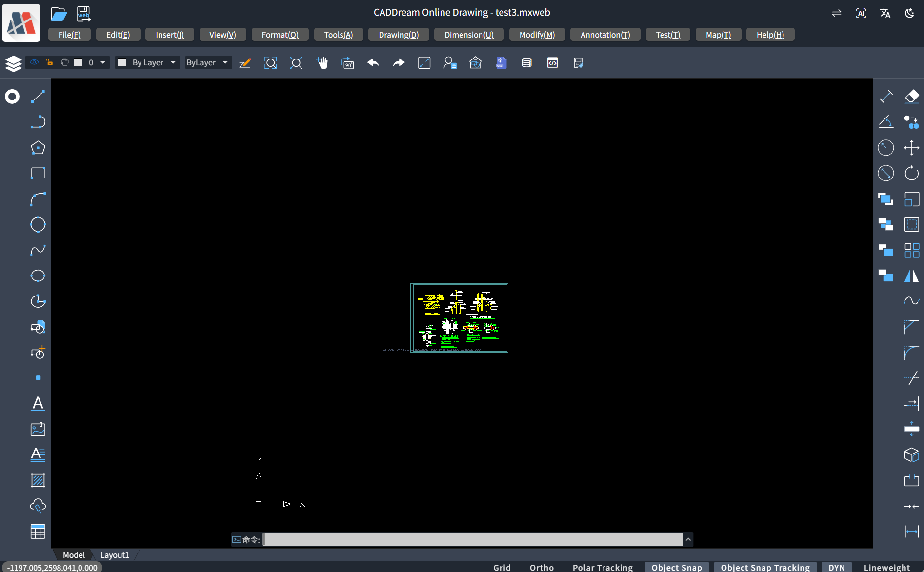924x572 pixels.
Task: Select the Rotate modify tool
Action: click(912, 173)
